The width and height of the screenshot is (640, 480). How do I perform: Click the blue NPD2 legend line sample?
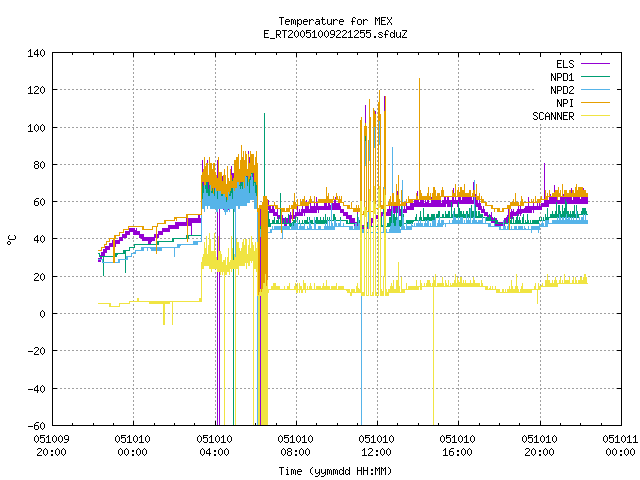point(595,89)
